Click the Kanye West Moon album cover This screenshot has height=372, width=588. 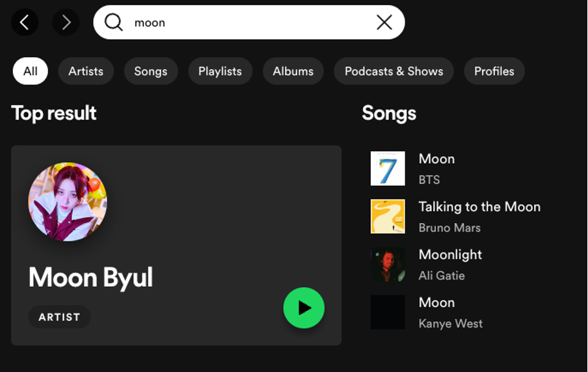388,312
